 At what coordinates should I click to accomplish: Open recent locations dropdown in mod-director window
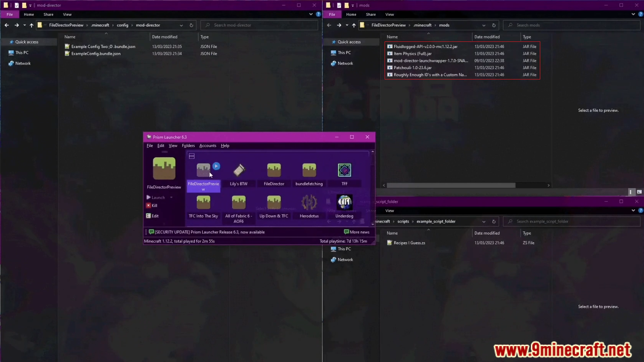[x=25, y=25]
